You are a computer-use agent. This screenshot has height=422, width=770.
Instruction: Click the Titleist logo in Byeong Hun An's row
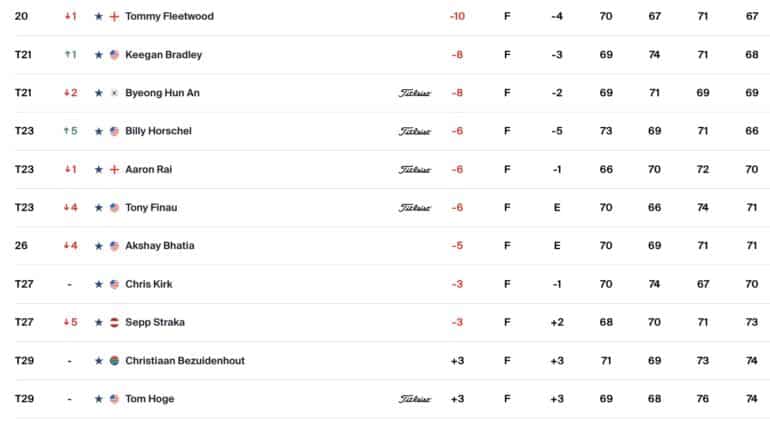pyautogui.click(x=414, y=93)
